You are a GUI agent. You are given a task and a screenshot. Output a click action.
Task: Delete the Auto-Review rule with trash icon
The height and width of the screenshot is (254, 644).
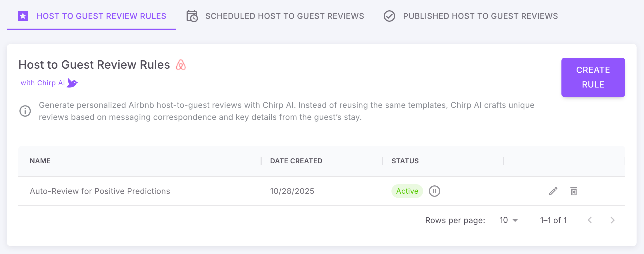click(x=573, y=191)
